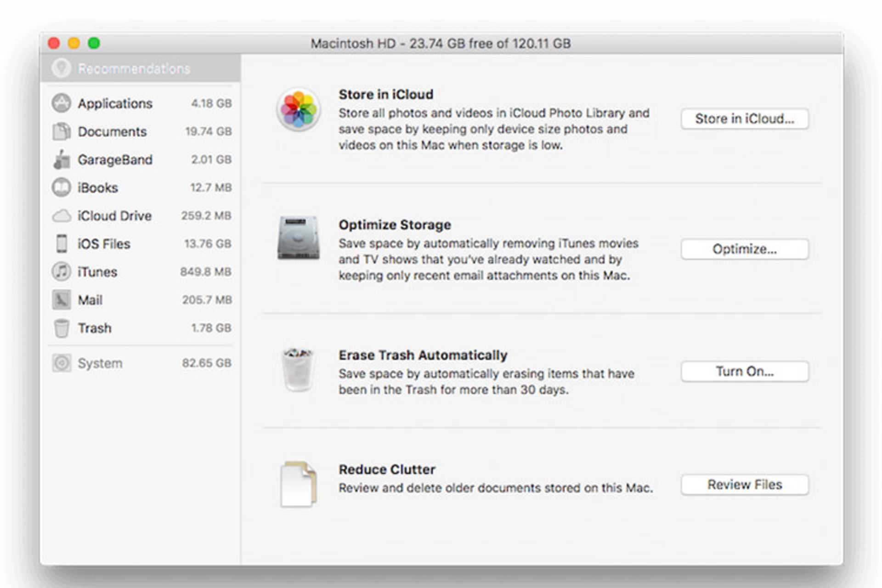Select the iCloud Drive cloud icon

coord(61,216)
